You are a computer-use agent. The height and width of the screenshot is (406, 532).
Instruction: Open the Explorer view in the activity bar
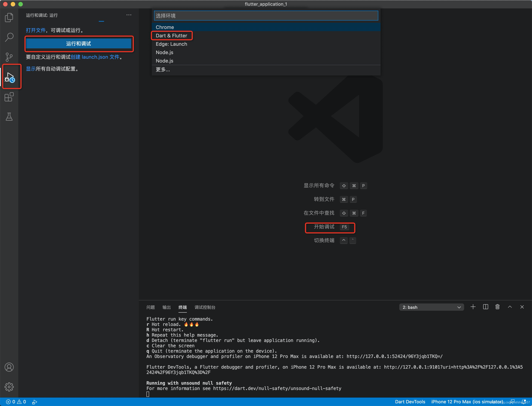click(x=9, y=17)
